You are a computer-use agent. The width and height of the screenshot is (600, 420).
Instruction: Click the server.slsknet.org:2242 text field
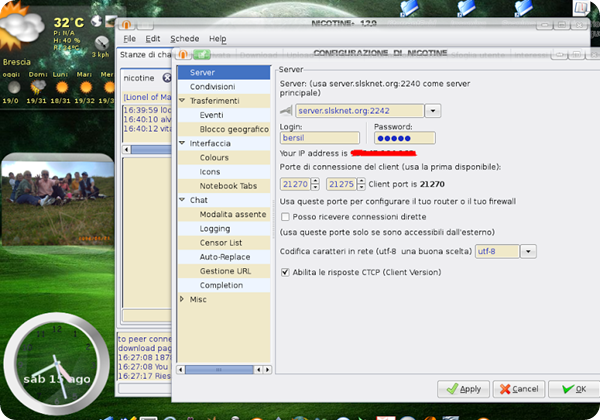tap(359, 111)
